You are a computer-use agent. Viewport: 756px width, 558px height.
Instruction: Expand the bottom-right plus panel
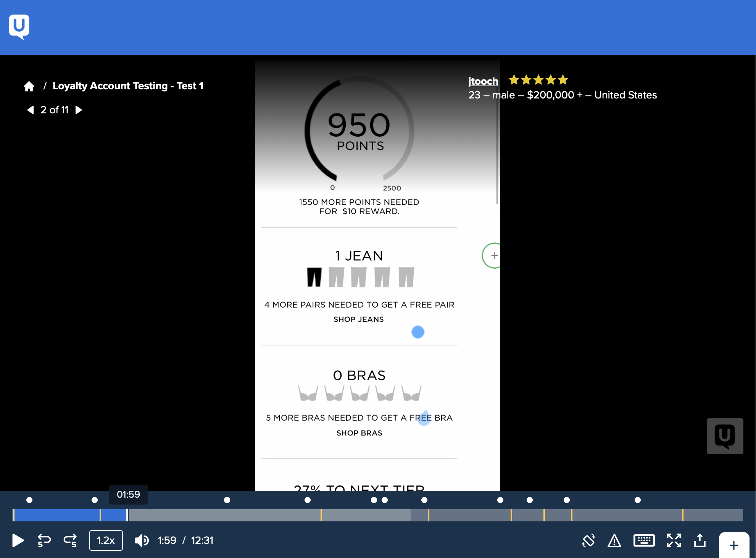pyautogui.click(x=733, y=545)
